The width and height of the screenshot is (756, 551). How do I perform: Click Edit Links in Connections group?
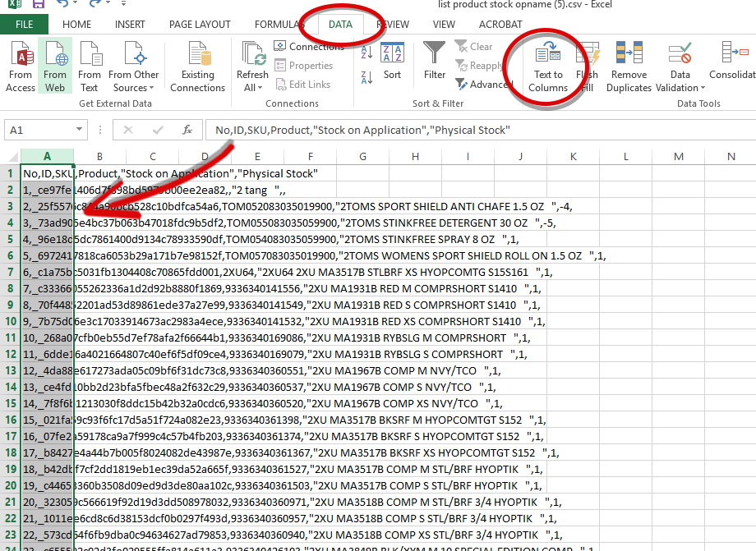(x=302, y=85)
